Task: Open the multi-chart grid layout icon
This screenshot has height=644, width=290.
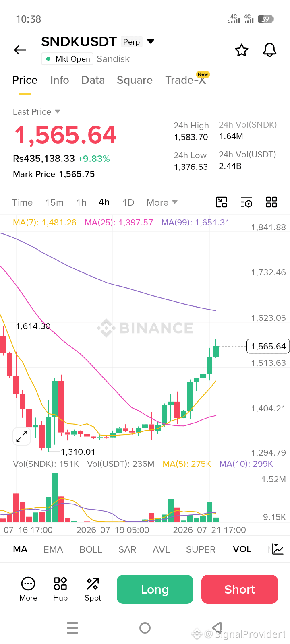Action: coord(271,202)
